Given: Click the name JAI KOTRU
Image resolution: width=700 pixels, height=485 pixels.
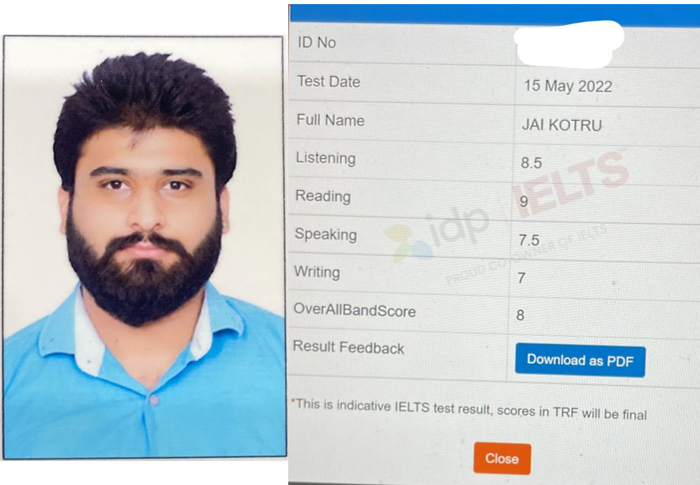Looking at the screenshot, I should (562, 125).
